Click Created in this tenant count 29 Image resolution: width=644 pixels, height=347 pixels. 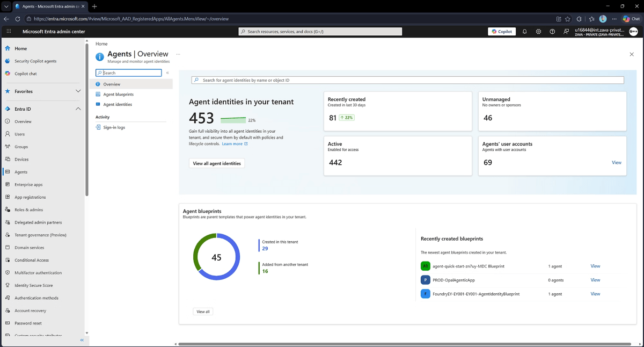(265, 249)
